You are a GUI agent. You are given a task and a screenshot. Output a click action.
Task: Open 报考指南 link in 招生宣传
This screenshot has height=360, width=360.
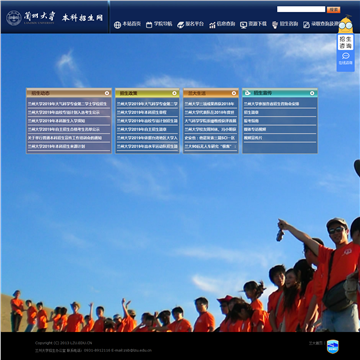(x=251, y=121)
